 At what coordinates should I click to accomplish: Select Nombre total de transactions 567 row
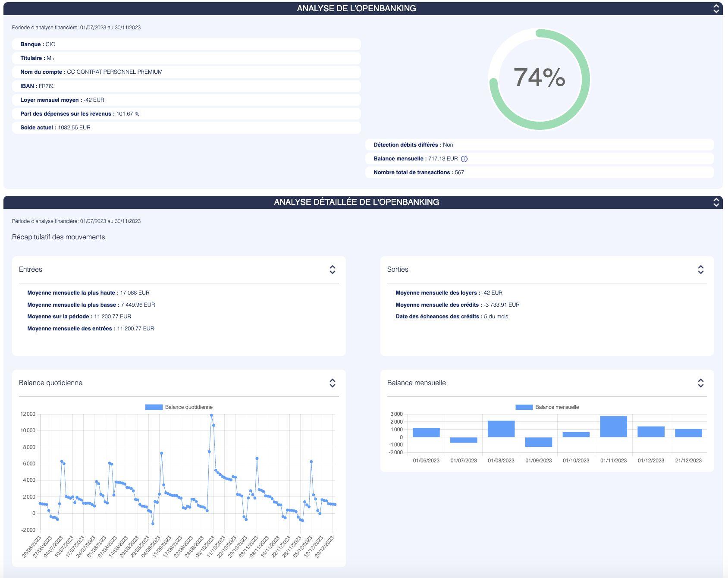(540, 173)
